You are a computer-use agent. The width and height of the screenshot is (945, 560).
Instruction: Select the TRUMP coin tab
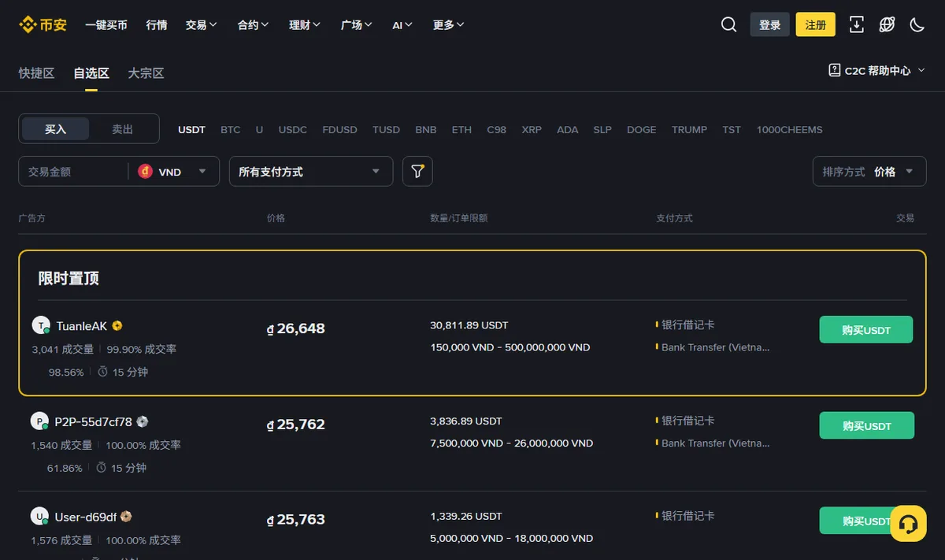(690, 129)
